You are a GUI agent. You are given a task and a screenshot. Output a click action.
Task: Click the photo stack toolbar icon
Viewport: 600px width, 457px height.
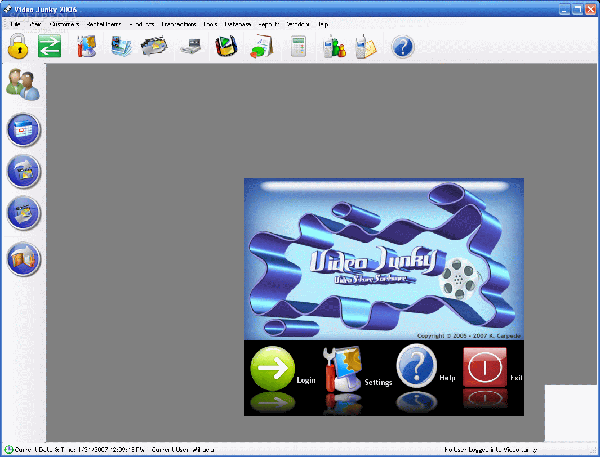pos(121,46)
